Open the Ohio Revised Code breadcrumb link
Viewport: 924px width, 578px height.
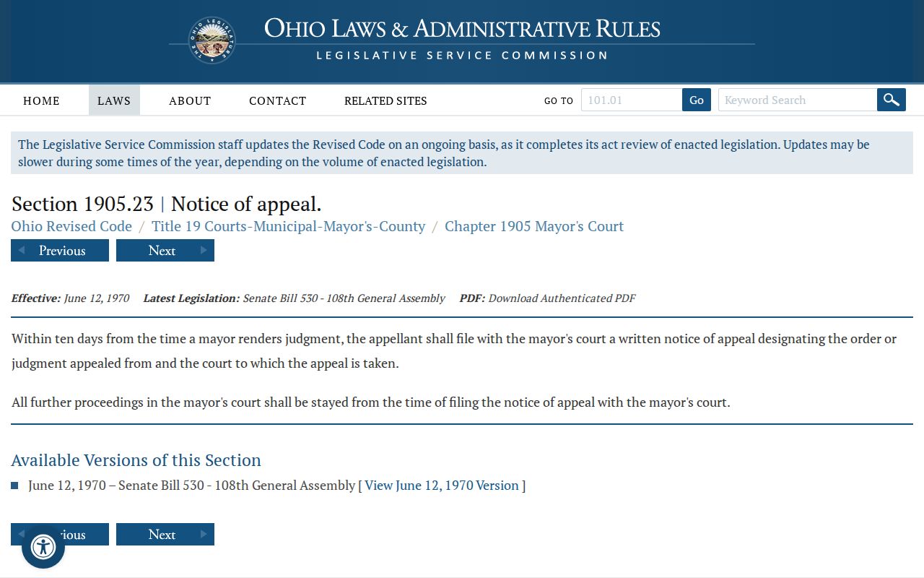(x=71, y=226)
